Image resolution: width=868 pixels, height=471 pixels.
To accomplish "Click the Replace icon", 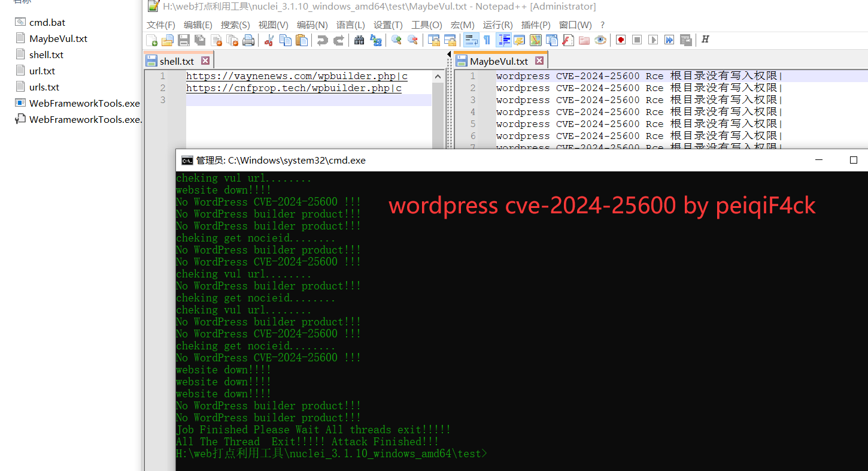I will point(376,40).
